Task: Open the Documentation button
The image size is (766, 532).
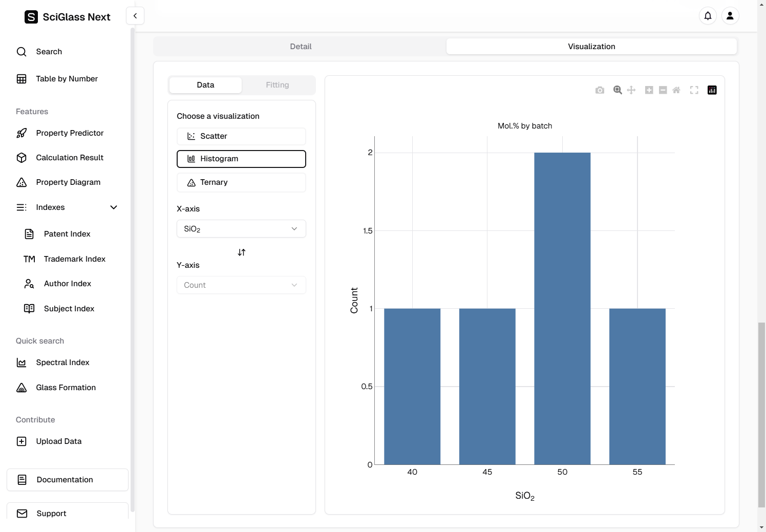Action: 68,480
